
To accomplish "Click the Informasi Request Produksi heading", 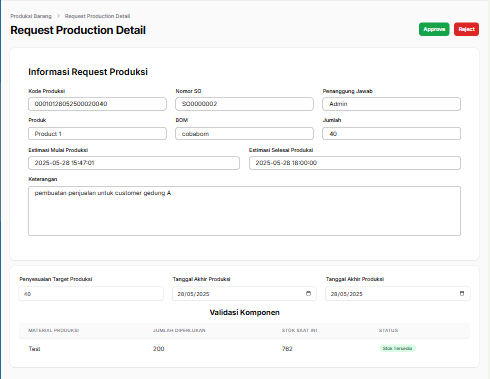I will coord(88,72).
